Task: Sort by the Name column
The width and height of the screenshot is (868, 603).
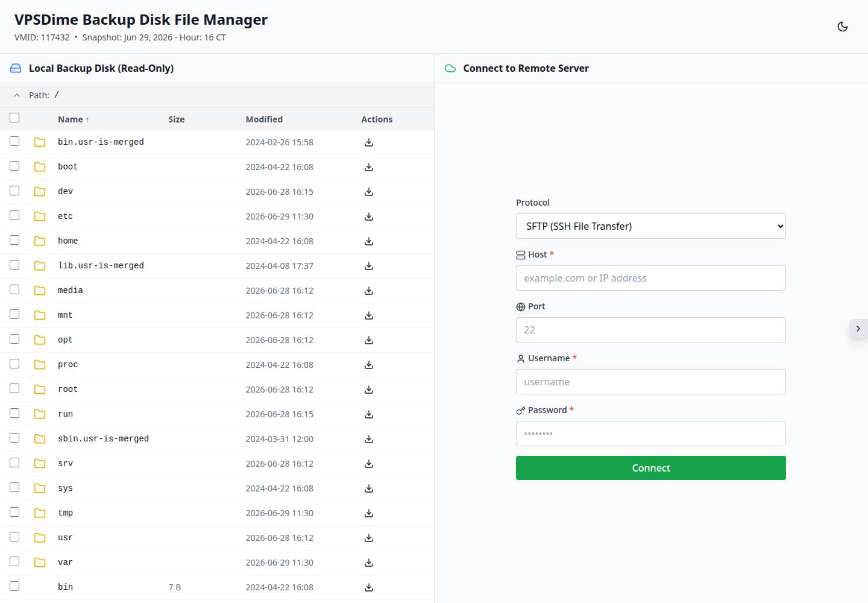Action: pyautogui.click(x=74, y=119)
